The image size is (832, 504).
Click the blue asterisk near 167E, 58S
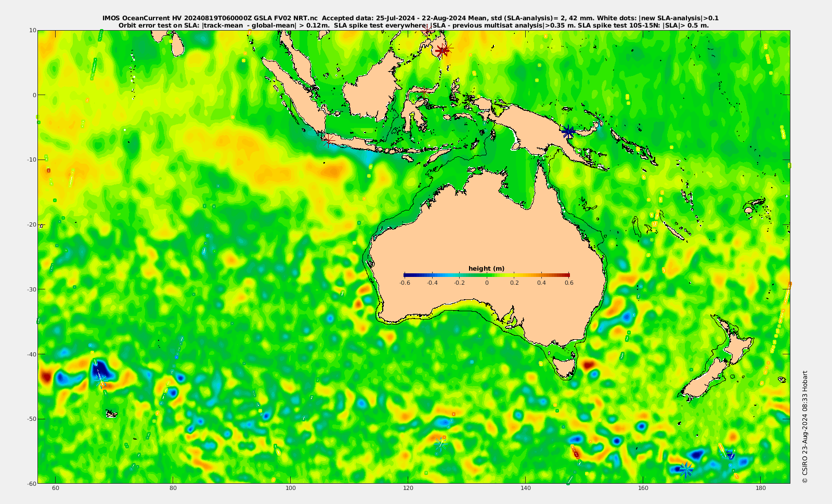point(686,470)
